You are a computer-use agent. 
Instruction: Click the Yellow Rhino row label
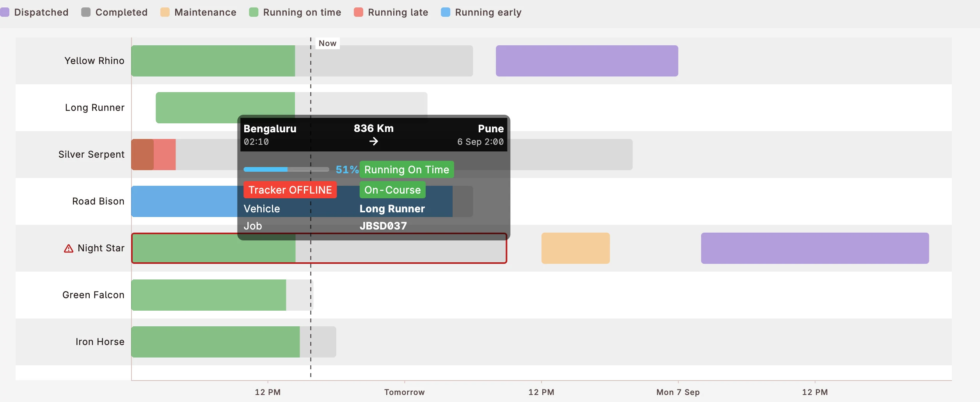coord(94,61)
